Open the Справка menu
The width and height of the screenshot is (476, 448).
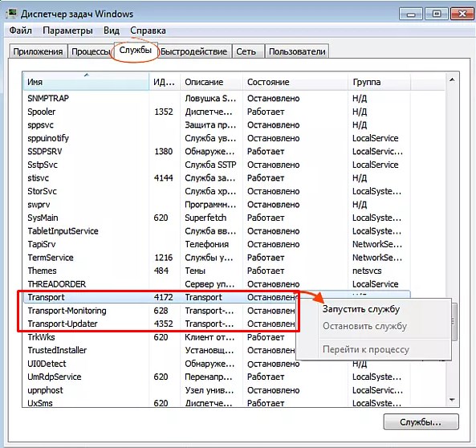pyautogui.click(x=148, y=31)
